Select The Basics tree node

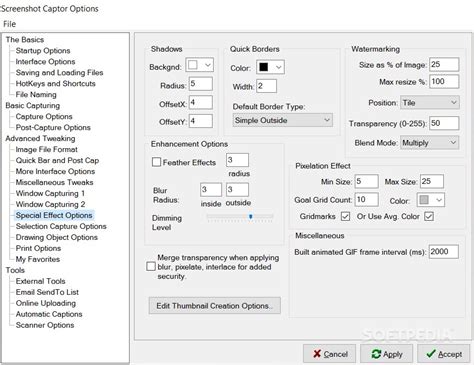click(25, 40)
